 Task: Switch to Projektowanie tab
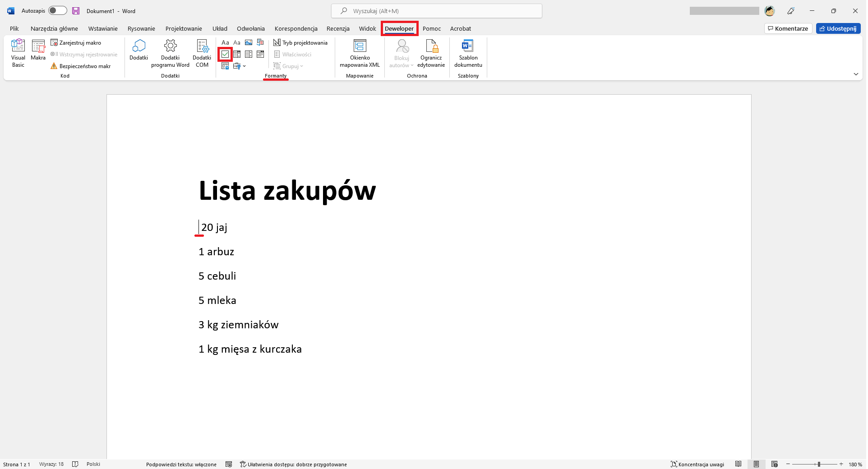click(184, 28)
